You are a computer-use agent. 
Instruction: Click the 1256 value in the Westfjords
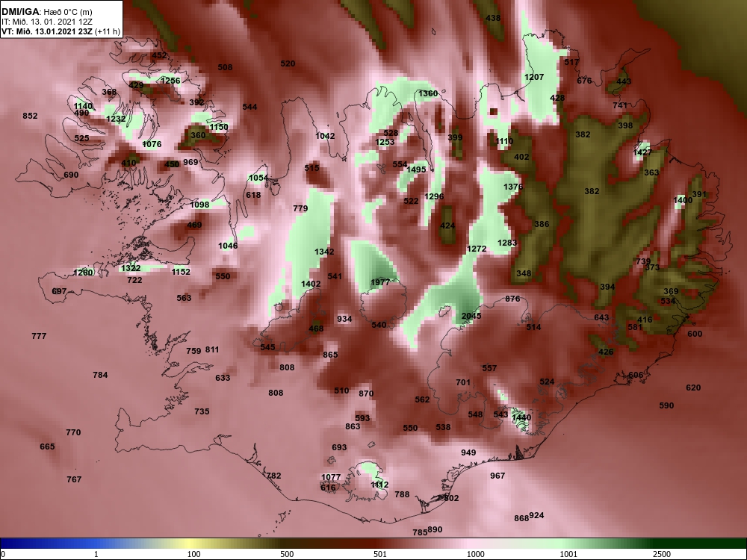170,81
